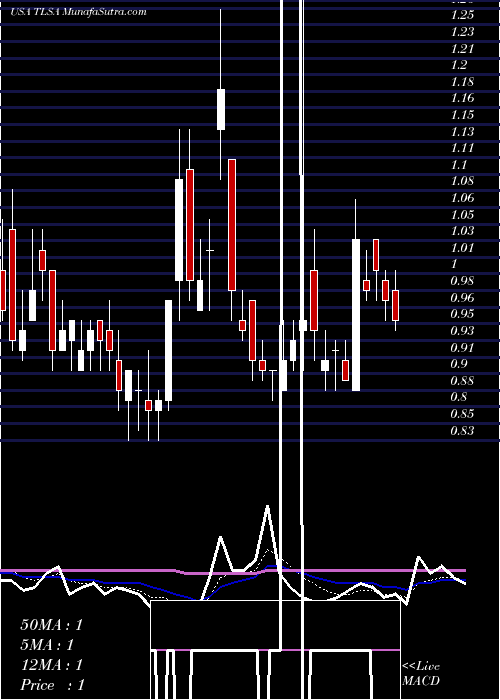Click the 0.93 price axis label
The height and width of the screenshot is (700, 500).
(462, 331)
